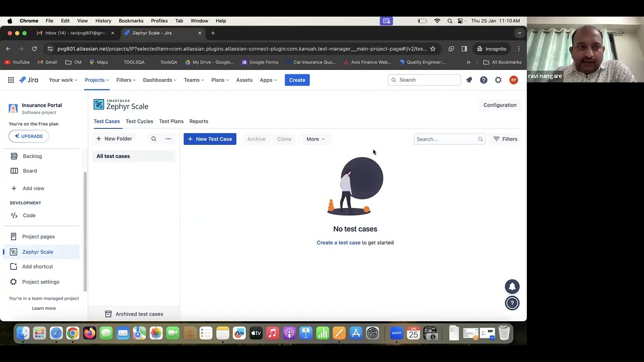The image size is (644, 362).
Task: Open Google Chrome from the dock
Action: (72, 333)
